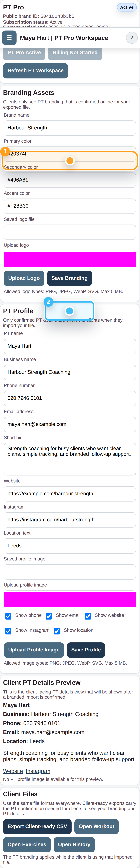Click the question mark help icon
Viewport: 140px width, 868px height.
pyautogui.click(x=132, y=38)
